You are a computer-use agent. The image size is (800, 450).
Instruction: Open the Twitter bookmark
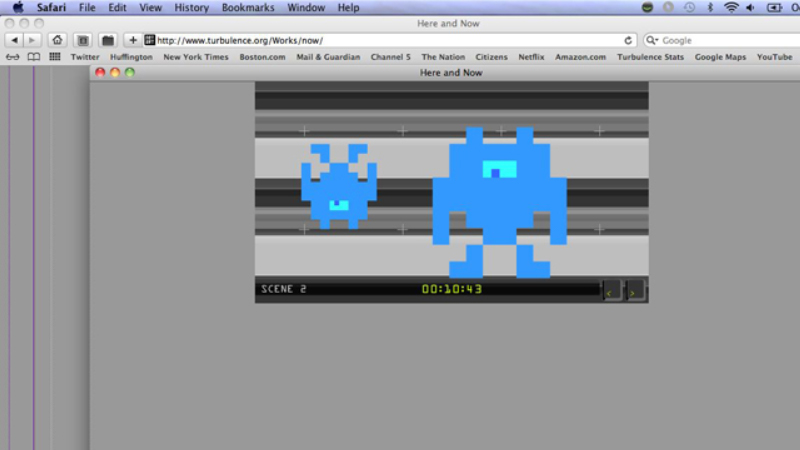pyautogui.click(x=85, y=57)
